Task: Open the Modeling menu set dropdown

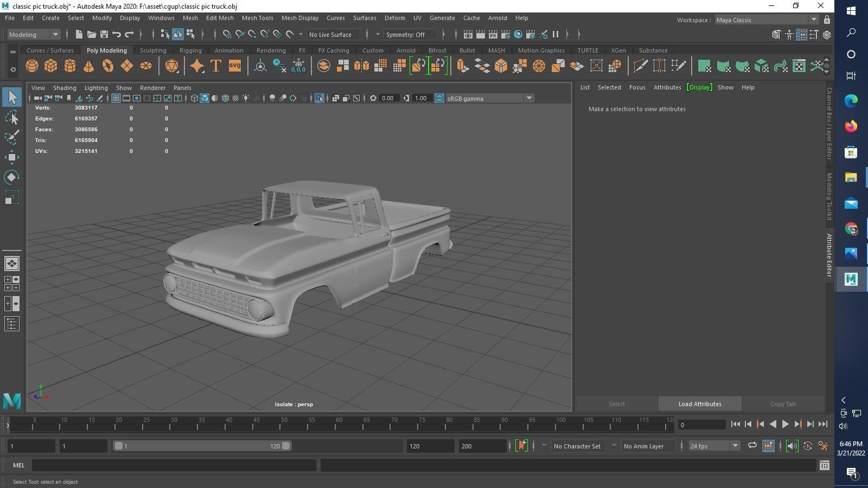Action: pos(34,34)
